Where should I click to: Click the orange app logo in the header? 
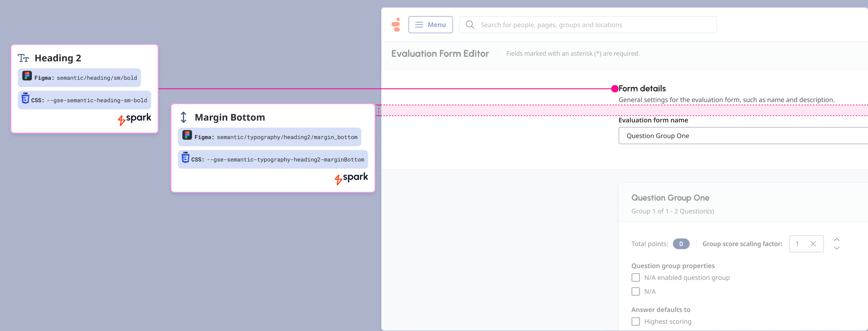click(396, 25)
